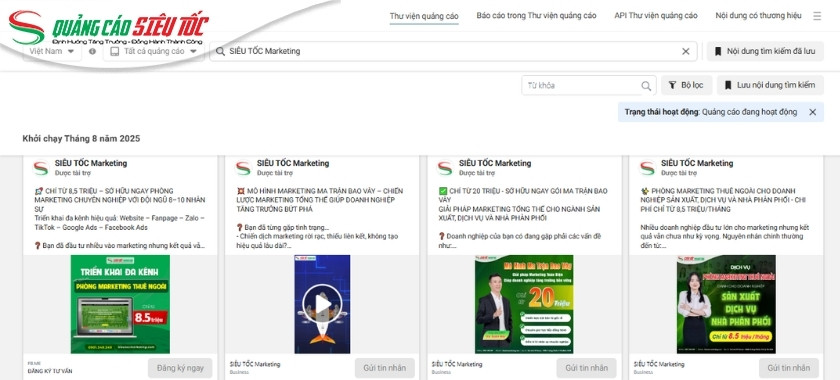840x380 pixels.
Task: Click the Khởi chạy Tháng 8 năm 2025 heading
Action: (x=81, y=139)
